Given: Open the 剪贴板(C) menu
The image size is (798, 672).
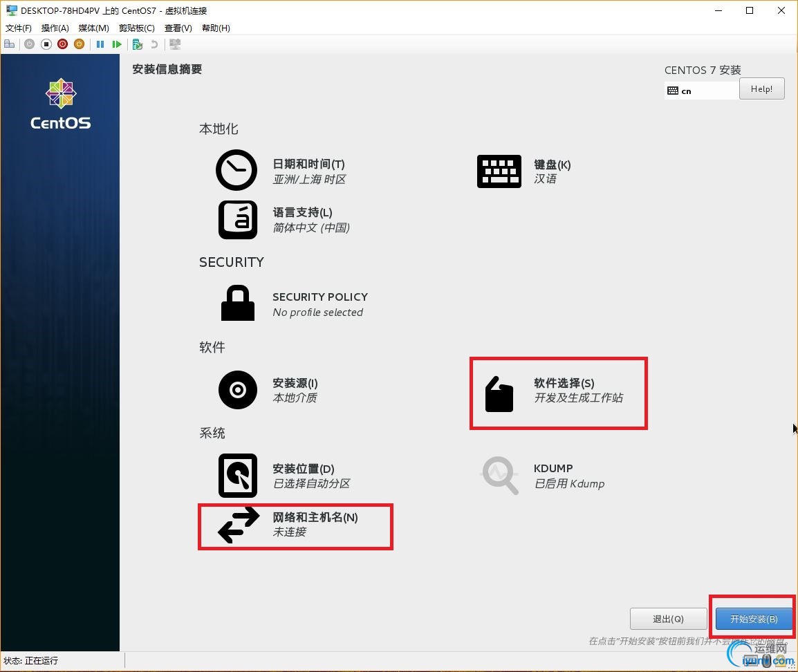Looking at the screenshot, I should click(x=136, y=28).
